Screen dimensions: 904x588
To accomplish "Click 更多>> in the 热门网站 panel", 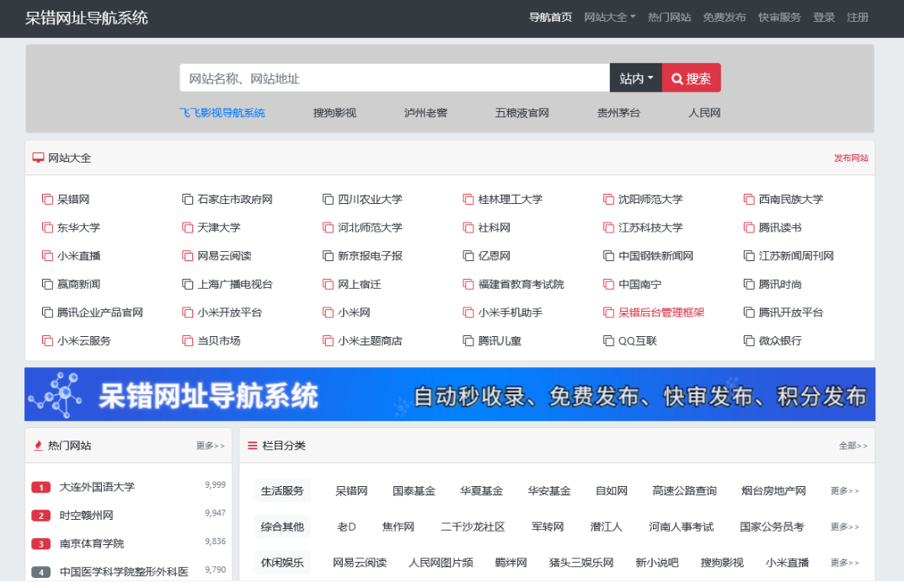I will 210,446.
